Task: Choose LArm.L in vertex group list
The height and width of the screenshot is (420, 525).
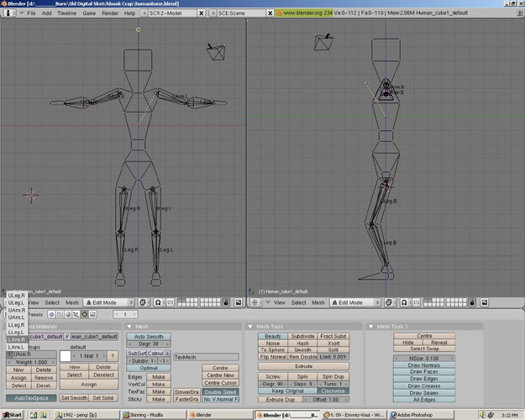Action: pyautogui.click(x=17, y=347)
